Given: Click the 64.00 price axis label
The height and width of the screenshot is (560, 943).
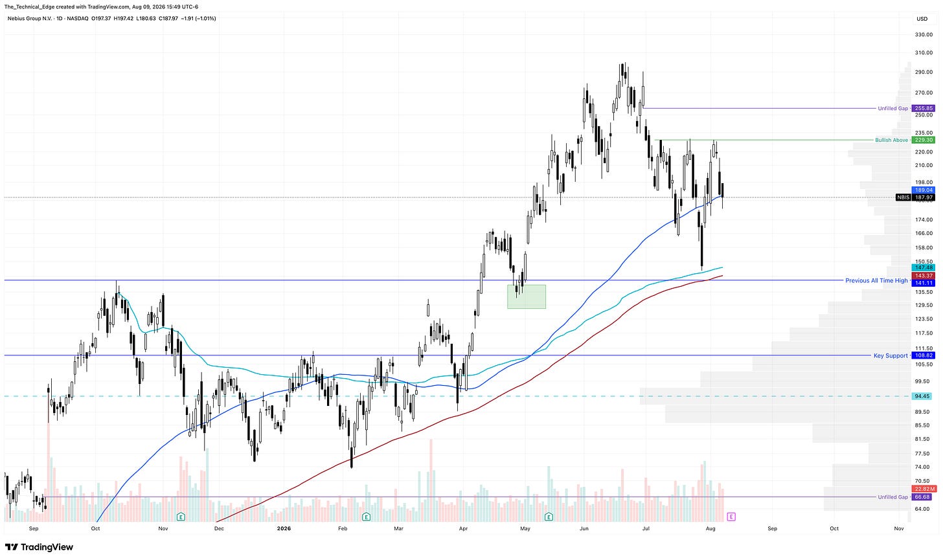Looking at the screenshot, I should [923, 509].
